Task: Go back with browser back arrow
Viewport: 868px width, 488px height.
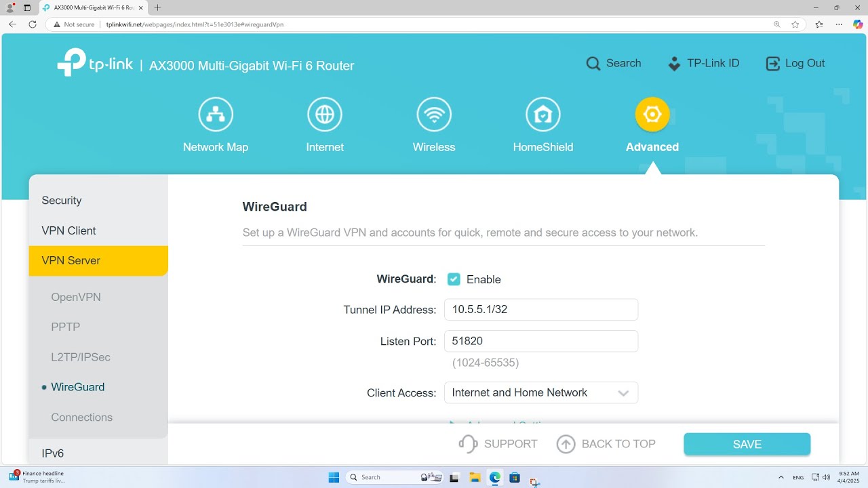Action: [12, 24]
